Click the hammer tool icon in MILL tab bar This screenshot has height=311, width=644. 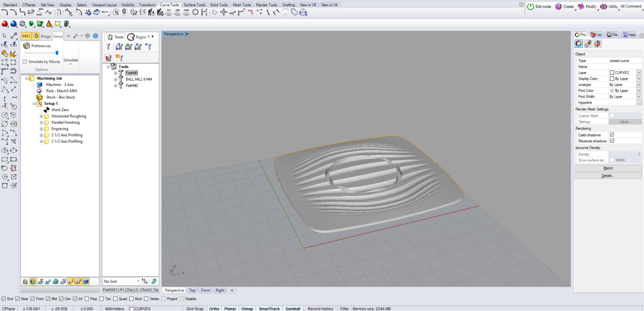[x=76, y=36]
